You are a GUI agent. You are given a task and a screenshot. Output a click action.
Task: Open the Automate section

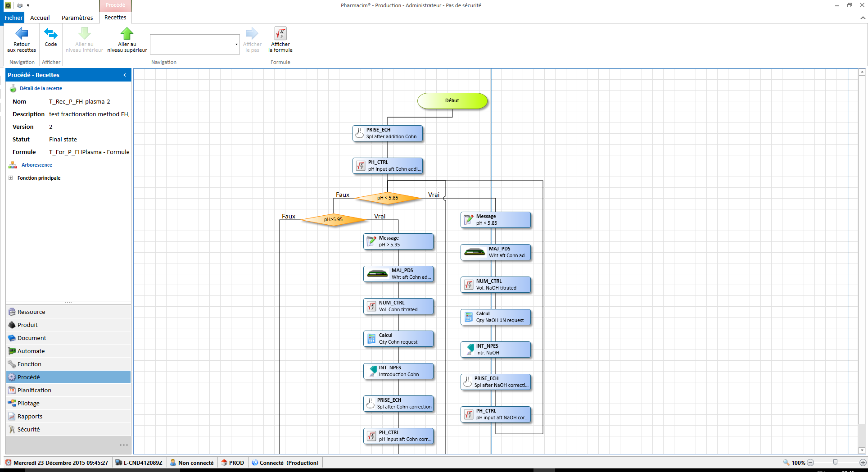click(68, 351)
